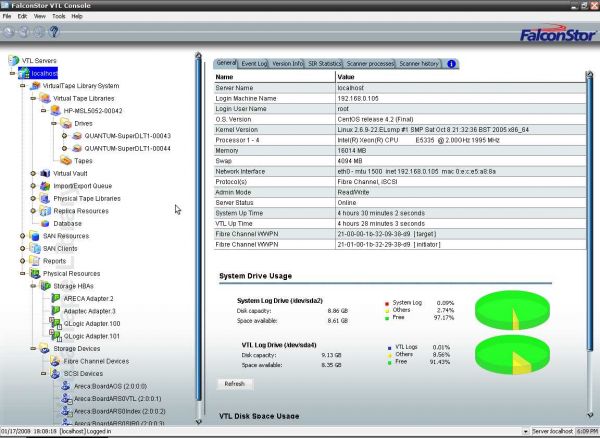600x438 pixels.
Task: Click the Physical Resources icon
Action: pos(35,274)
